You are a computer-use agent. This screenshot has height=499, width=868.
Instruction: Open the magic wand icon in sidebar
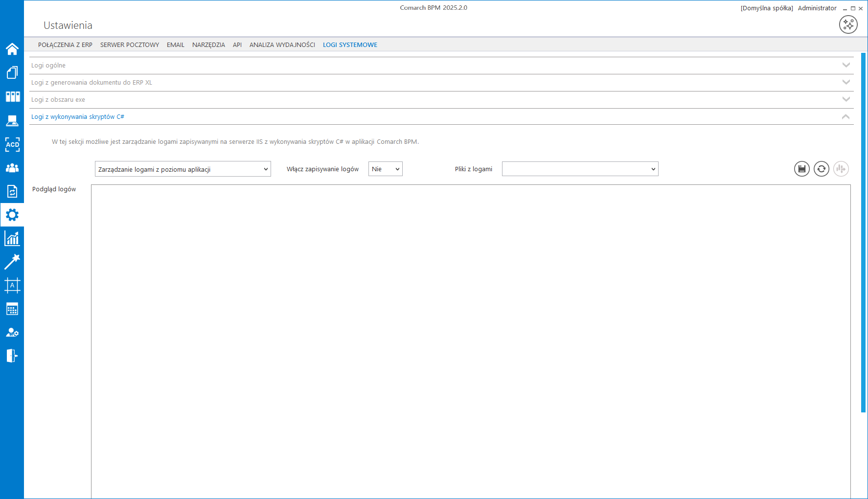[12, 262]
